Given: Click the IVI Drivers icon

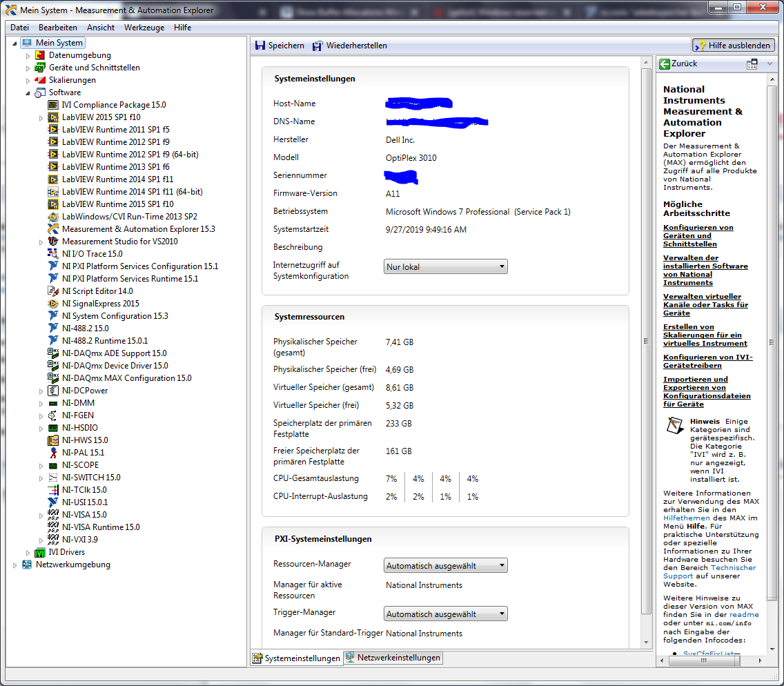Looking at the screenshot, I should (x=40, y=552).
